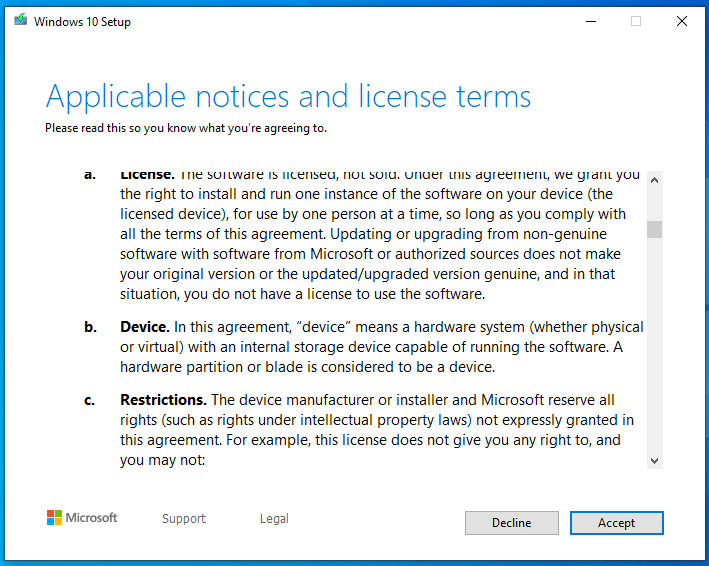Click the 'you may not:' text line
This screenshot has width=709, height=566.
[x=162, y=460]
